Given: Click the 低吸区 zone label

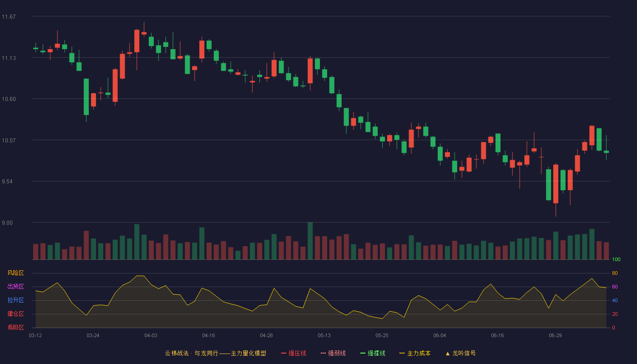Looking at the screenshot, I should point(15,327).
